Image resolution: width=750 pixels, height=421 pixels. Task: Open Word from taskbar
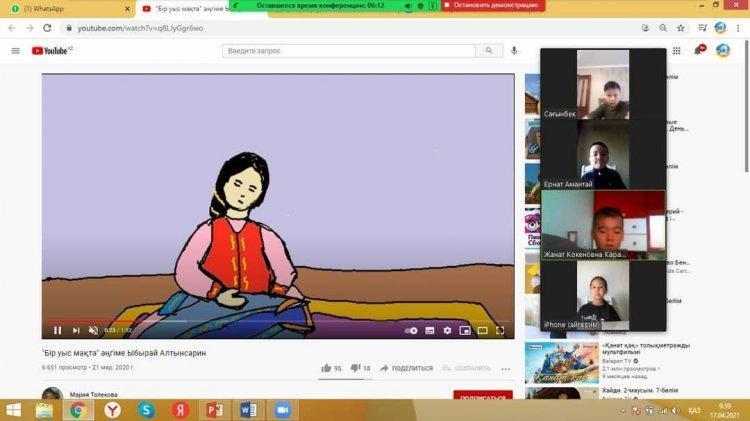coord(248,410)
